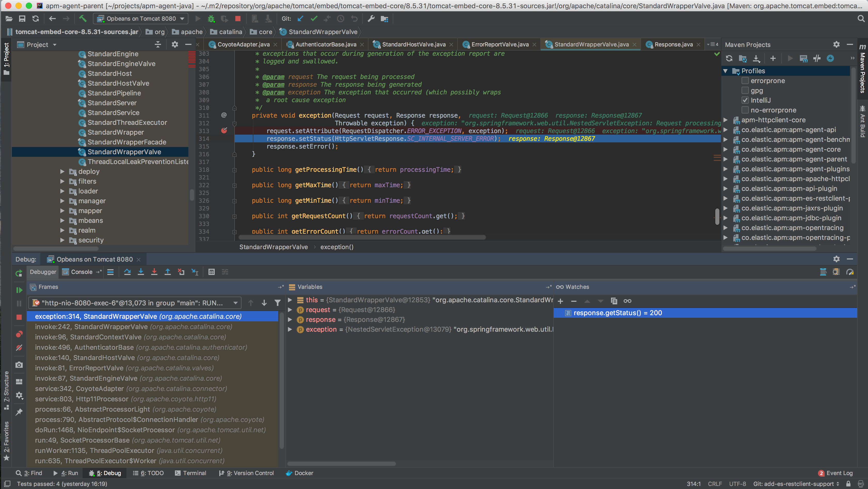This screenshot has height=489, width=868.
Task: Click the Step Over debugger icon
Action: click(x=127, y=272)
